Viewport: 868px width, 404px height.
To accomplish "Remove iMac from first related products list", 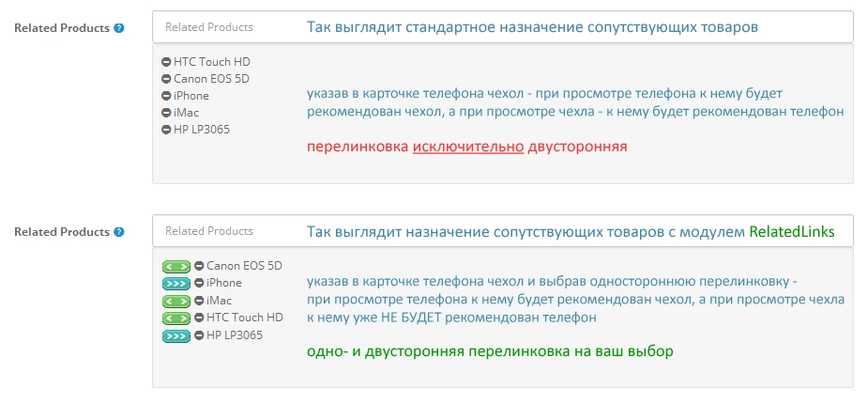I will [166, 113].
